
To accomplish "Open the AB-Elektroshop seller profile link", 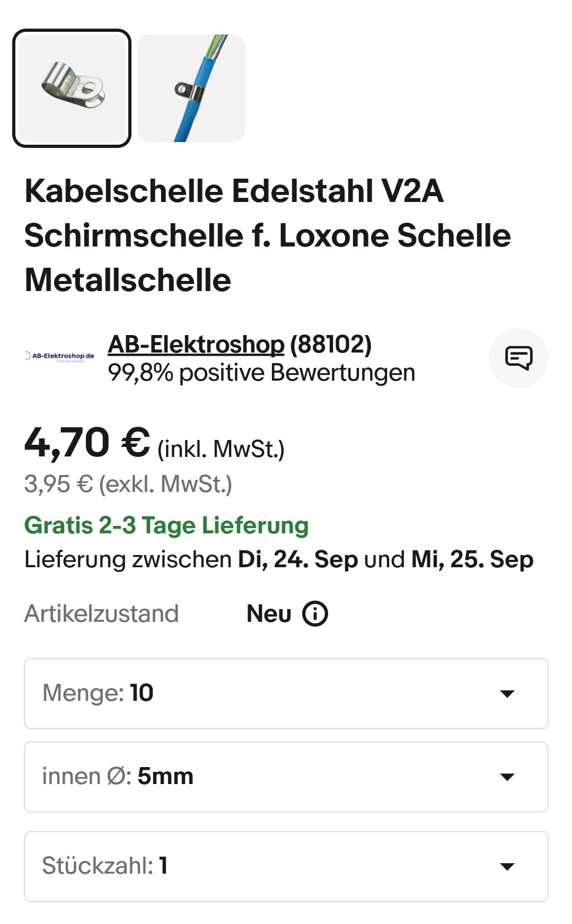I will [x=196, y=345].
